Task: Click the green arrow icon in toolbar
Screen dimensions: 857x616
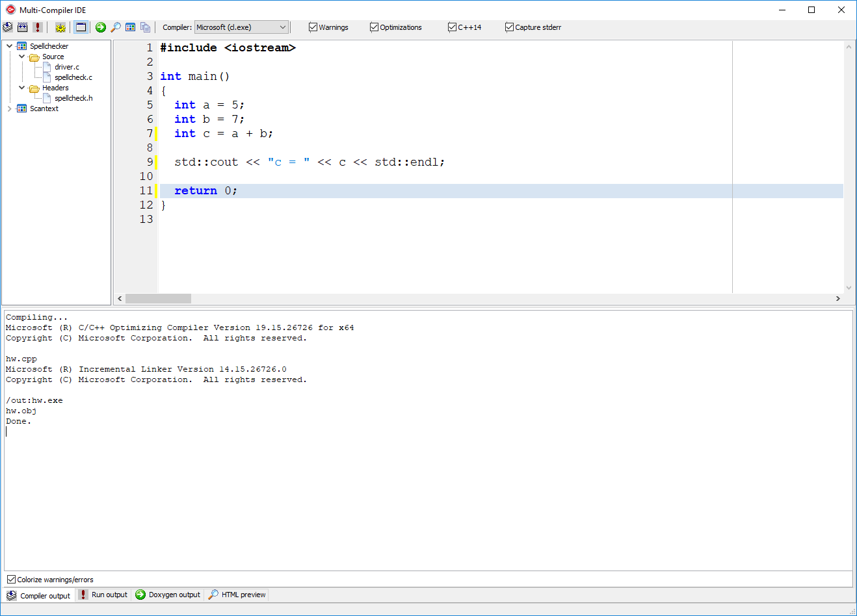Action: [x=101, y=27]
